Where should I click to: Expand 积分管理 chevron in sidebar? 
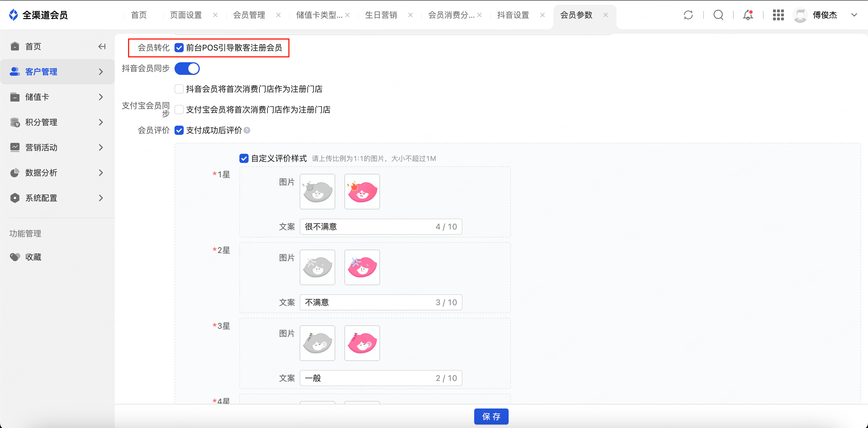[x=101, y=122]
